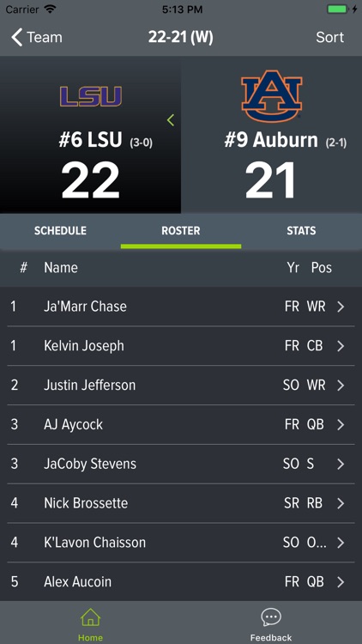Viewport: 362px width, 644px height.
Task: Tap the Pos column header
Action: (x=322, y=268)
